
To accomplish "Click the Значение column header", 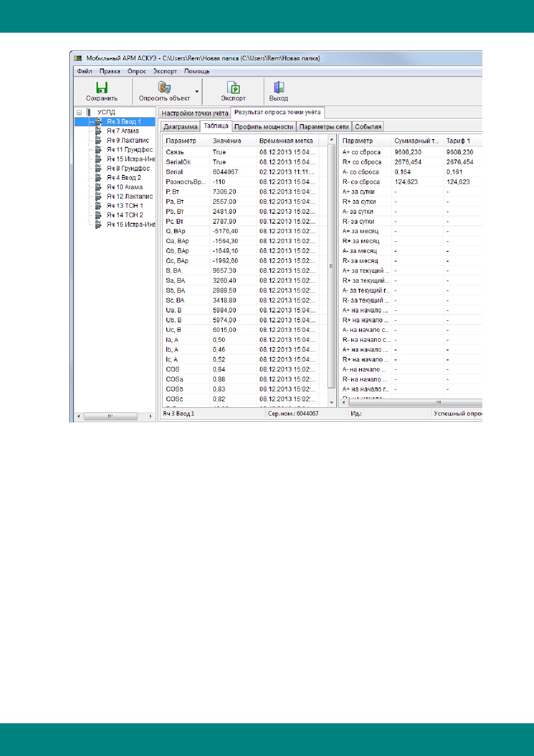I will point(232,141).
